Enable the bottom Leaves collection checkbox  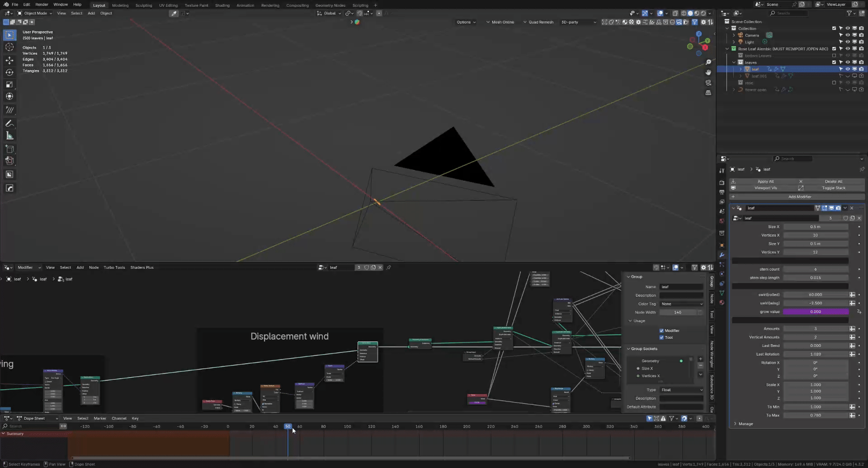click(x=834, y=56)
